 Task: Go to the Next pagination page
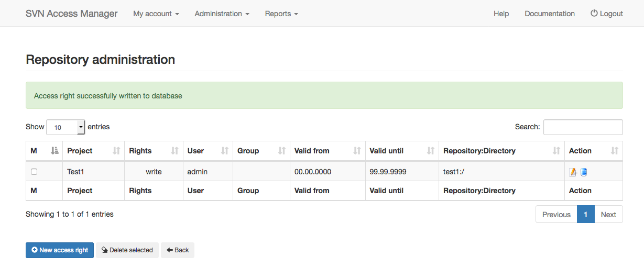tap(608, 215)
